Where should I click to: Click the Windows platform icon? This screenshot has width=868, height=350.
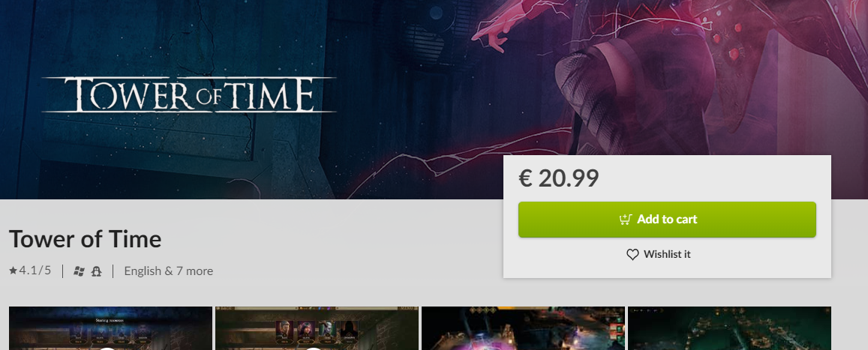pyautogui.click(x=79, y=271)
